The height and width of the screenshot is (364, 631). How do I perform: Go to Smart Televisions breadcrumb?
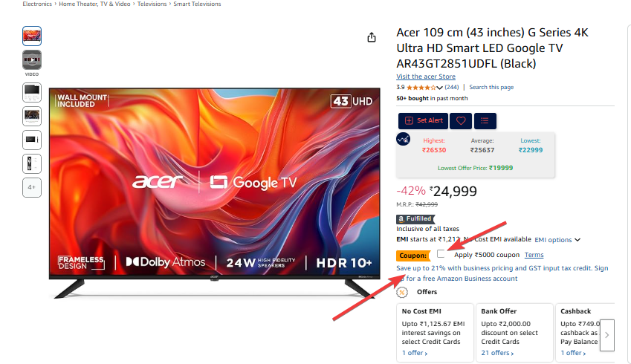point(197,4)
